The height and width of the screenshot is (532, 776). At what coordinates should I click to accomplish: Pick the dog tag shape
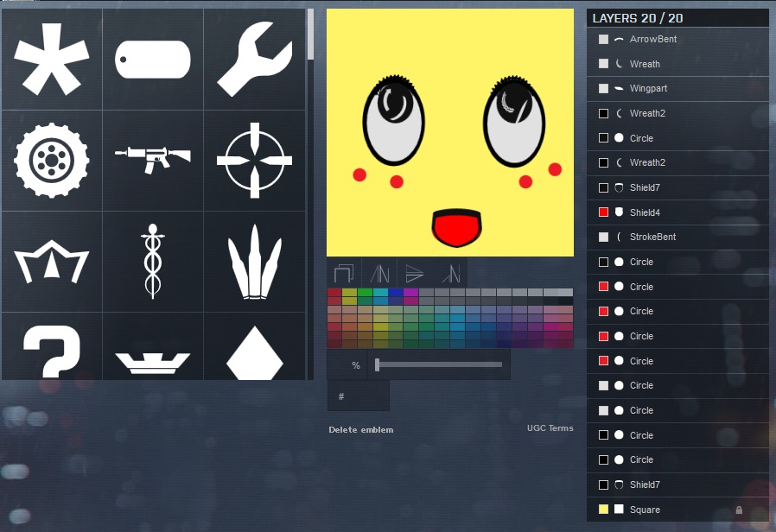coord(153,60)
